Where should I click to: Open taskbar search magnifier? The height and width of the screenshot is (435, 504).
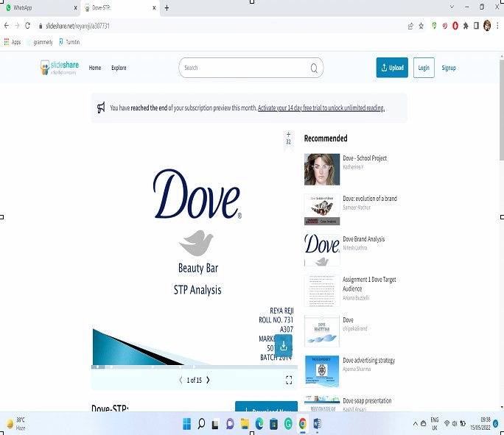pos(201,424)
